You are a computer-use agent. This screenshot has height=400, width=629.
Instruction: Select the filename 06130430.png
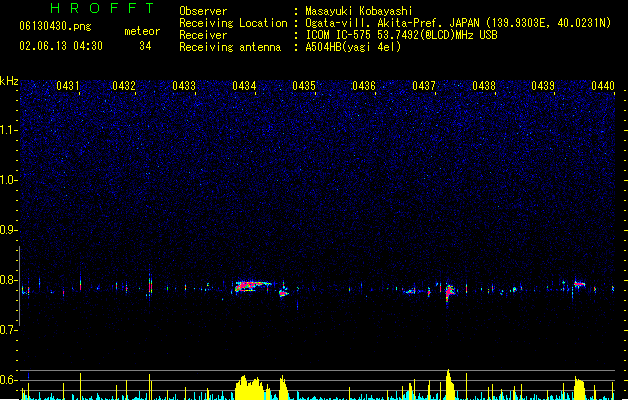[x=55, y=26]
